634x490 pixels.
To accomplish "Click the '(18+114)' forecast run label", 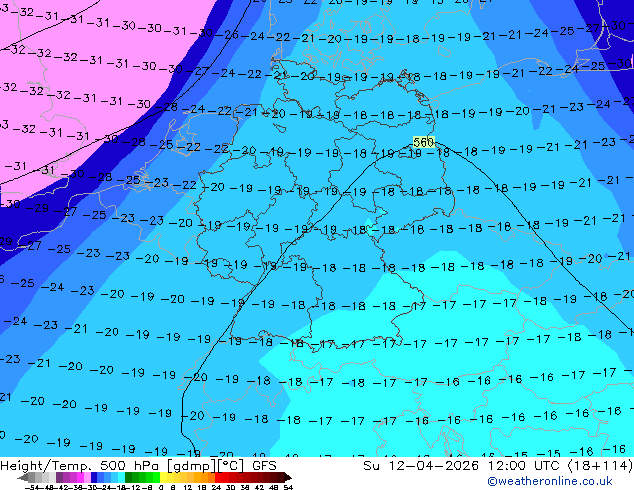I will click(601, 465).
